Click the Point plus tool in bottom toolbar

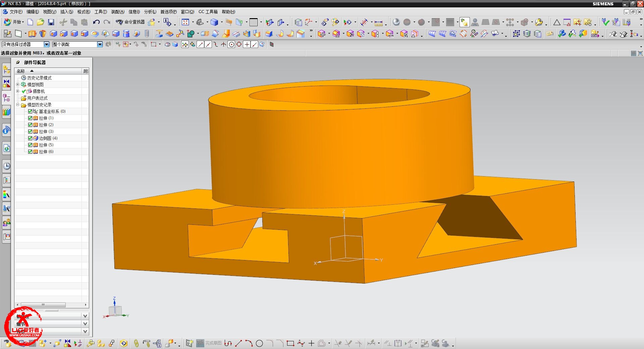[x=311, y=343]
